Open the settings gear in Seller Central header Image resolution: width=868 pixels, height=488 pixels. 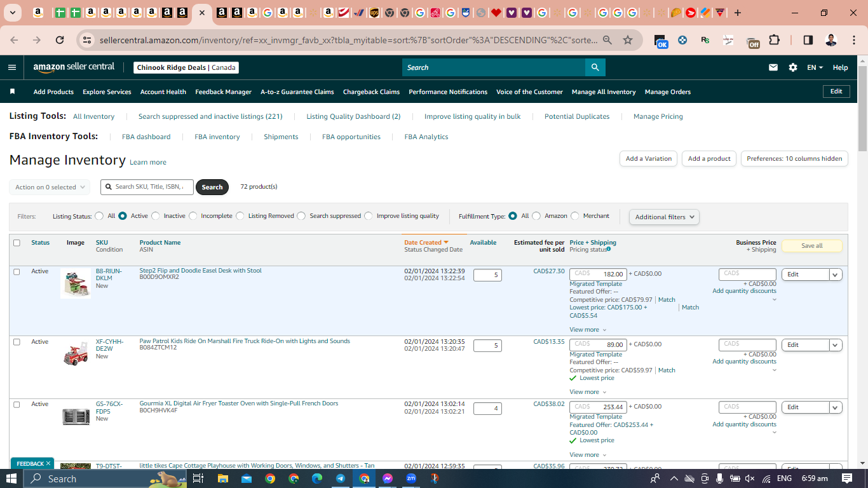(x=793, y=67)
